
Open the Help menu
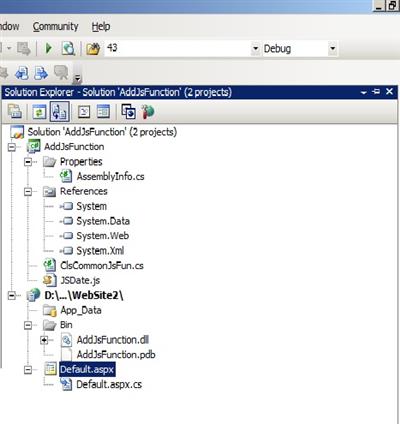101,27
